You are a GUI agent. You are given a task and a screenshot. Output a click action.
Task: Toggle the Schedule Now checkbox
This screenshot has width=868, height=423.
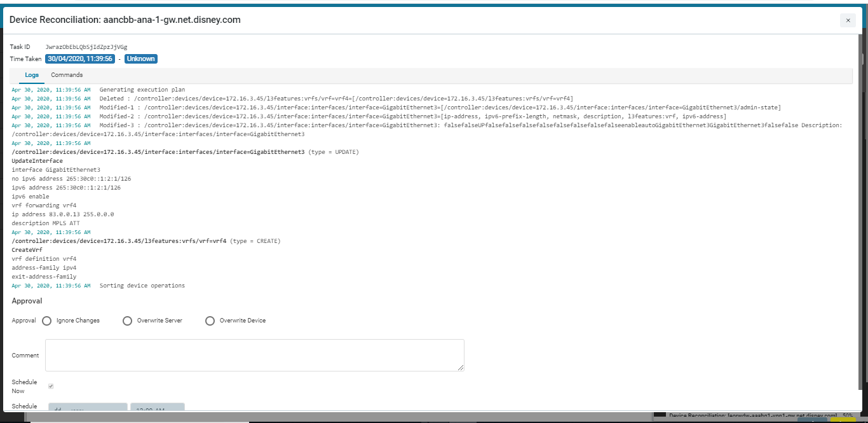click(51, 386)
